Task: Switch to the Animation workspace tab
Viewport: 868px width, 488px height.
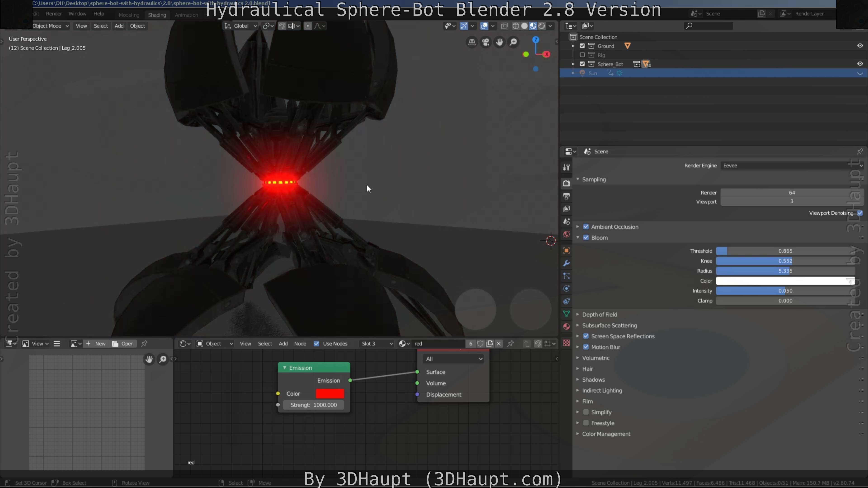Action: (186, 15)
